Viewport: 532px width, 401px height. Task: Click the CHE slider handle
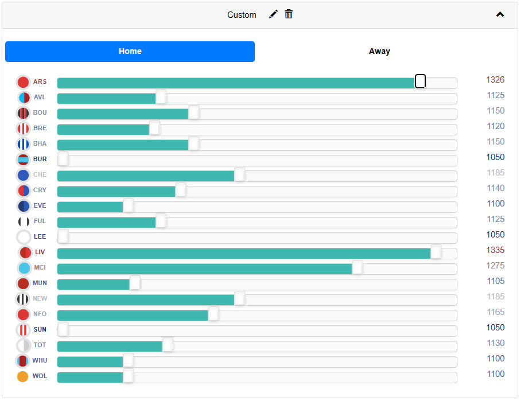[239, 174]
